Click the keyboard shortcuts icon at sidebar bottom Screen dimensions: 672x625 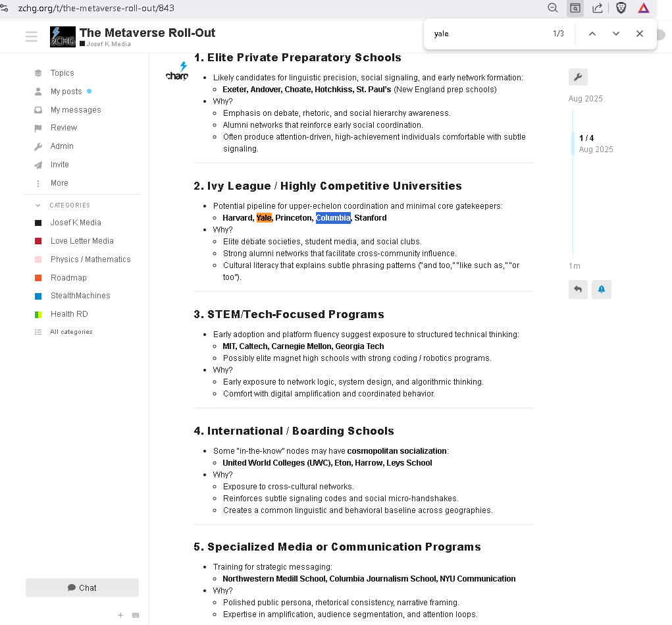click(x=136, y=615)
